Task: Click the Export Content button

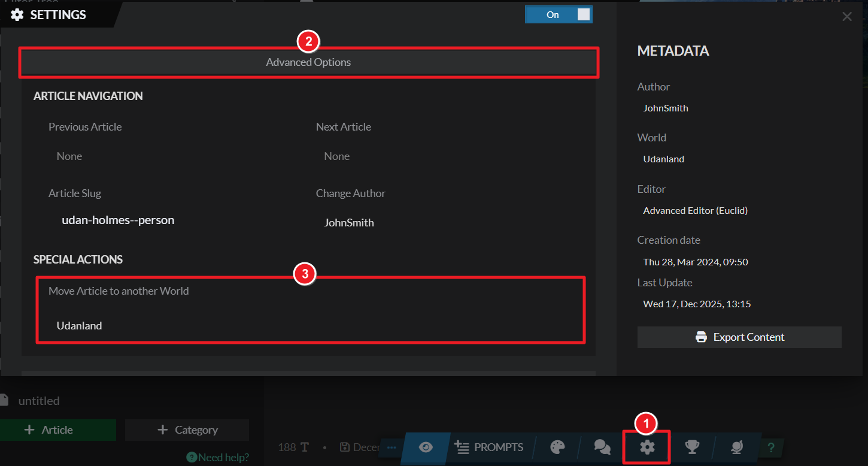Action: point(739,337)
